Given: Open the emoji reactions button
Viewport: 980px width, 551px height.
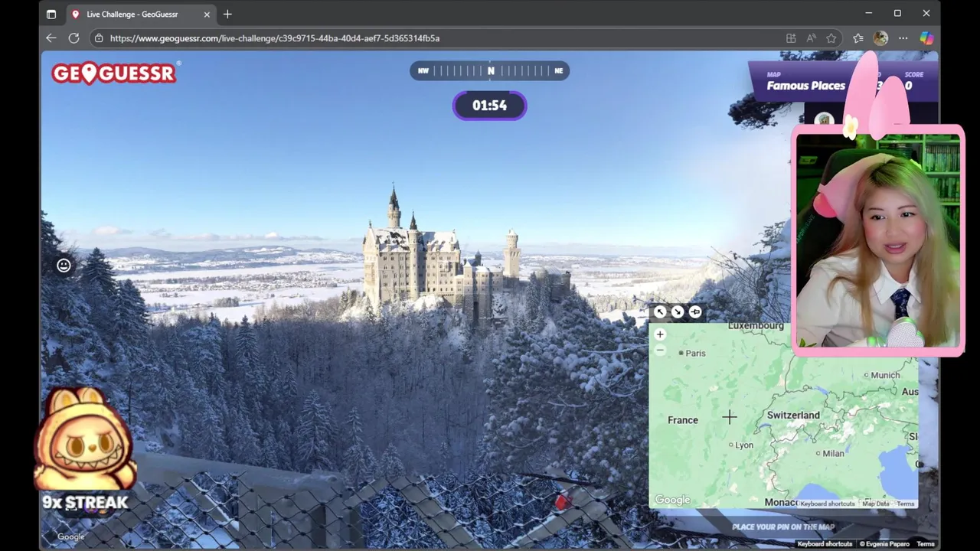Looking at the screenshot, I should coord(64,265).
